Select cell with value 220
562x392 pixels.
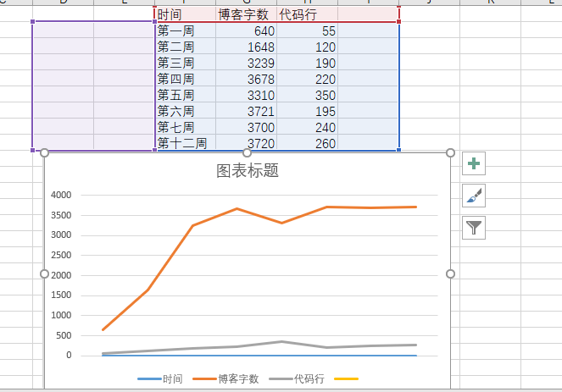pyautogui.click(x=307, y=79)
